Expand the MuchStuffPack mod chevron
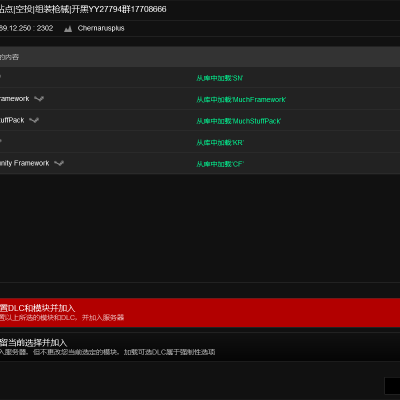The width and height of the screenshot is (400, 400). (34, 120)
